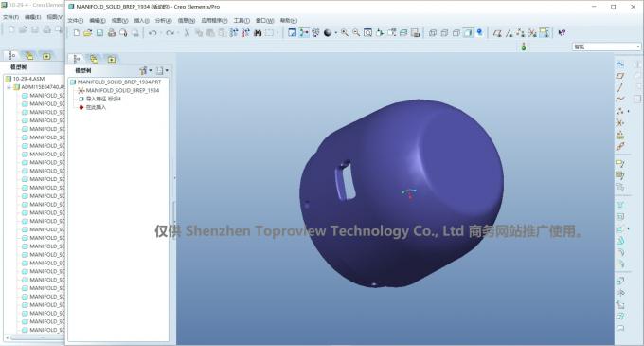The width and height of the screenshot is (644, 346).
Task: Toggle datum axis display
Action: pyautogui.click(x=510, y=33)
